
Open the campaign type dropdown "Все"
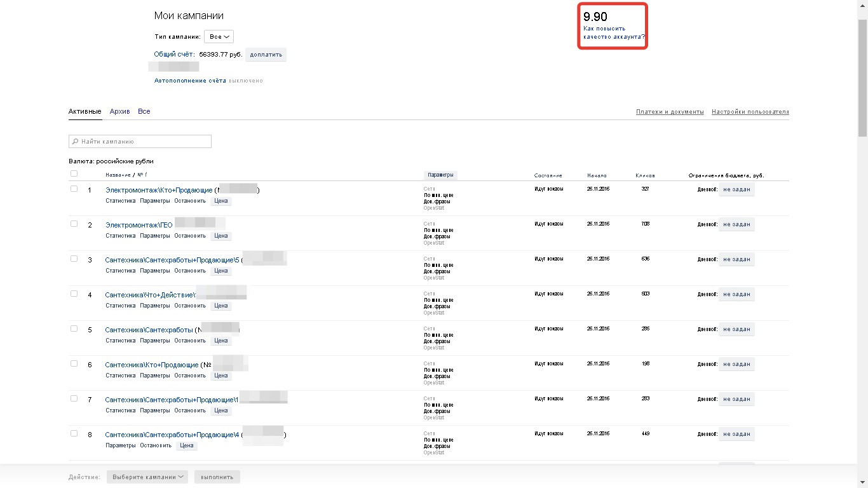(219, 37)
